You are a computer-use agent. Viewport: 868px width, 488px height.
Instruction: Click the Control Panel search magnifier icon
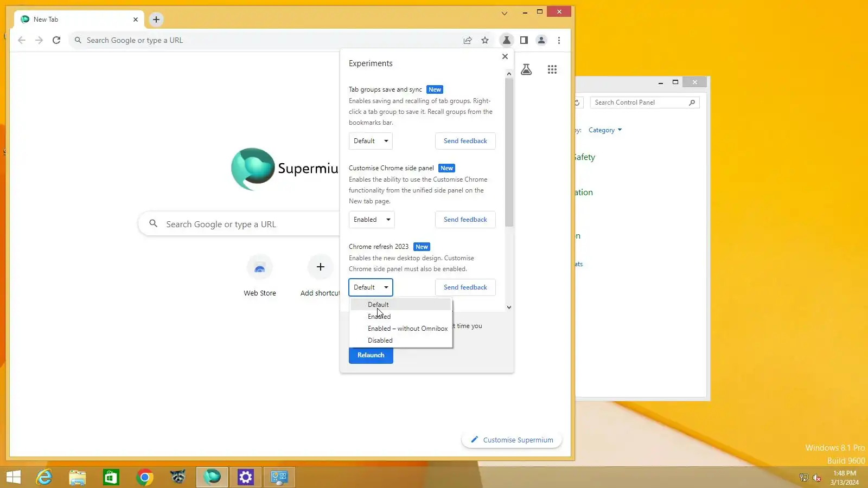[x=692, y=102]
